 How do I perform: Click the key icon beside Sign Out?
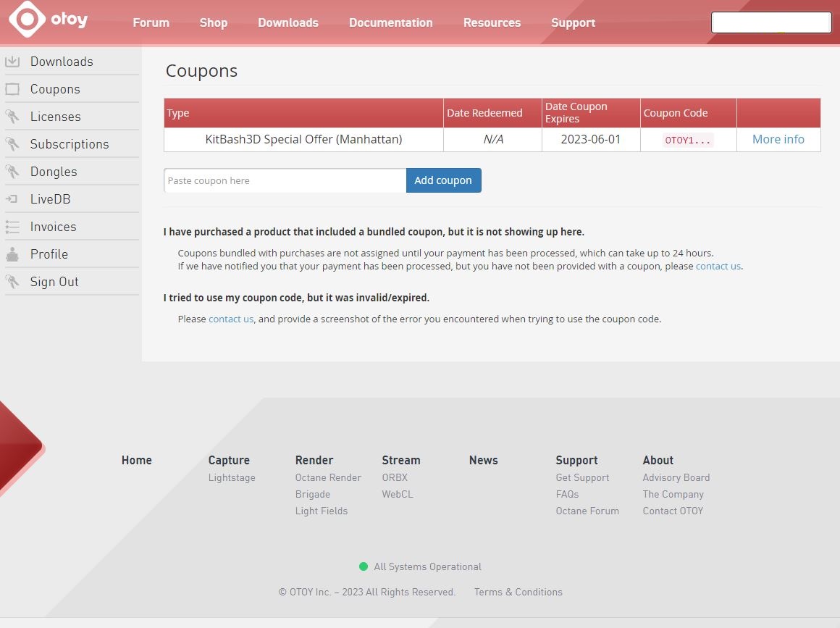tap(12, 281)
